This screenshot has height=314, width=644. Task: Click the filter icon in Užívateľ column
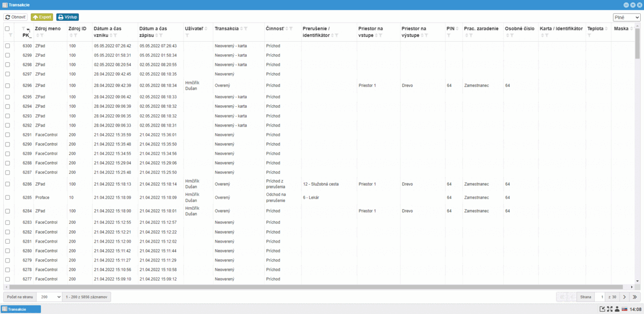187,35
